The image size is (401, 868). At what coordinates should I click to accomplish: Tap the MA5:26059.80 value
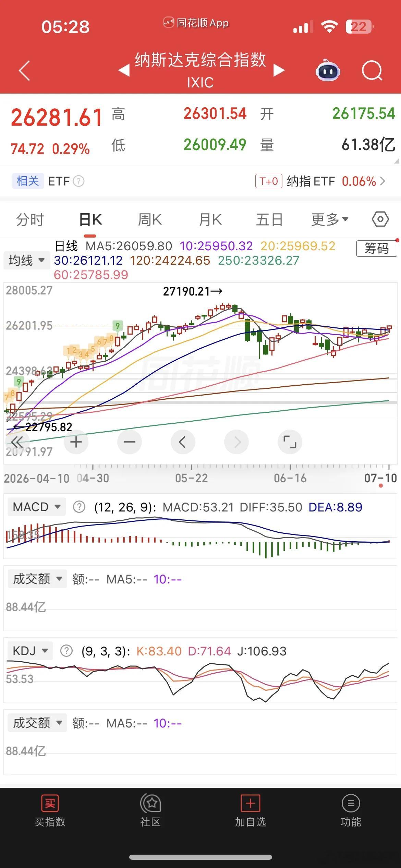(x=129, y=246)
